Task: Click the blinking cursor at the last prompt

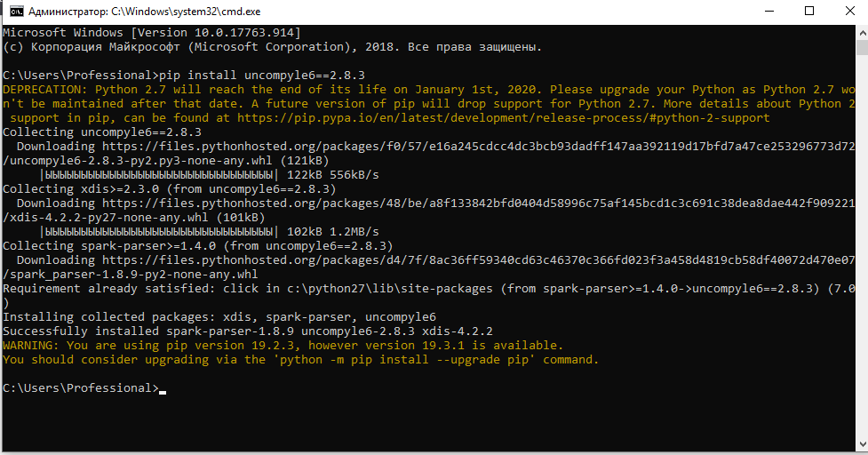Action: (162, 389)
